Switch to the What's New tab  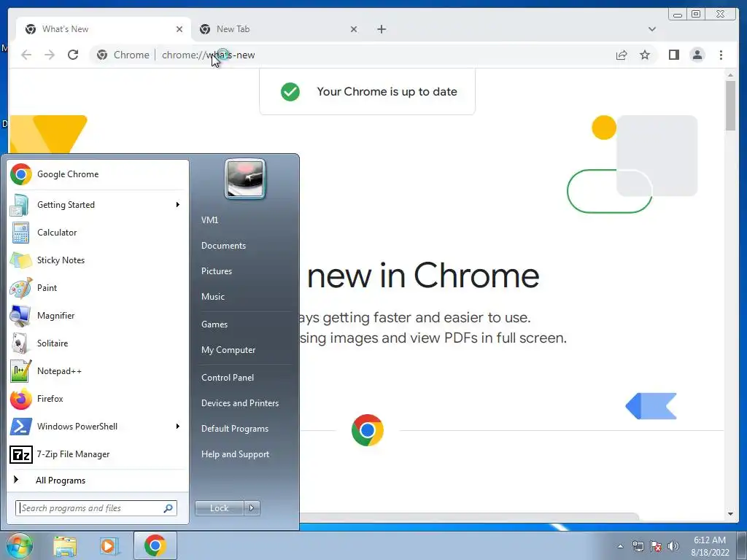pos(104,29)
